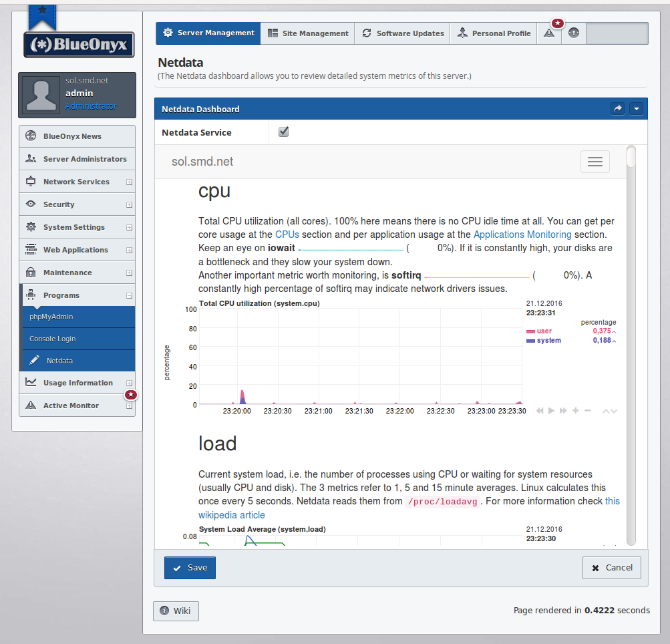
Task: Switch to the Server Management tab
Action: click(x=208, y=33)
